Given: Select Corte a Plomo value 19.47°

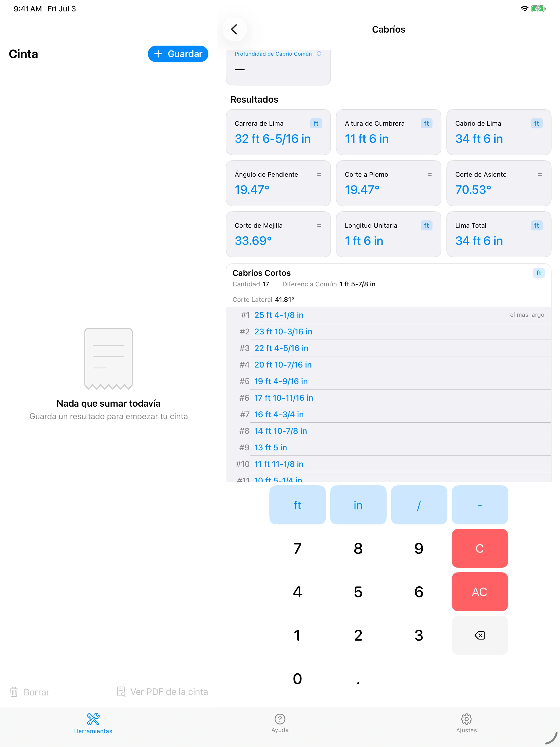Looking at the screenshot, I should pos(362,190).
